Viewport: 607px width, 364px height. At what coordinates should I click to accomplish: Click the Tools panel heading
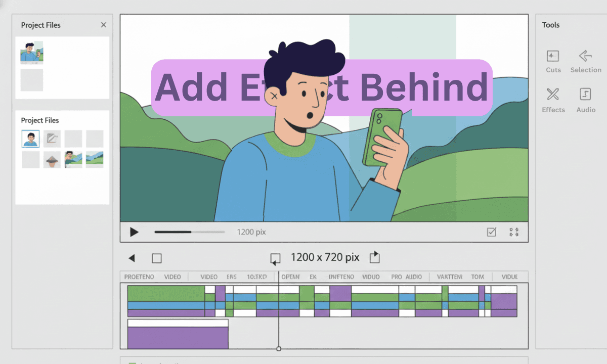(x=551, y=25)
